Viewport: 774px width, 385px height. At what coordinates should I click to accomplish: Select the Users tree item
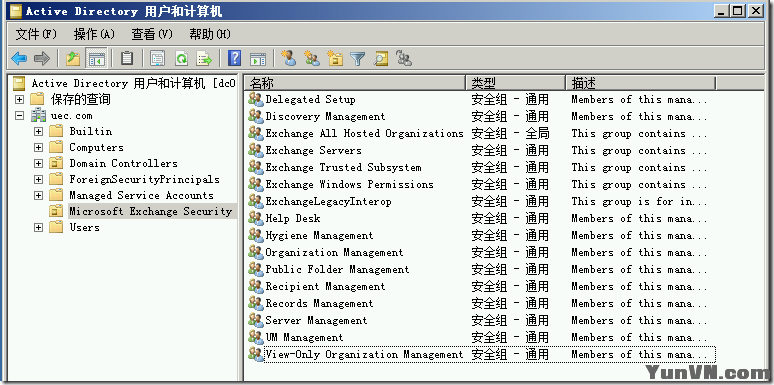[84, 228]
